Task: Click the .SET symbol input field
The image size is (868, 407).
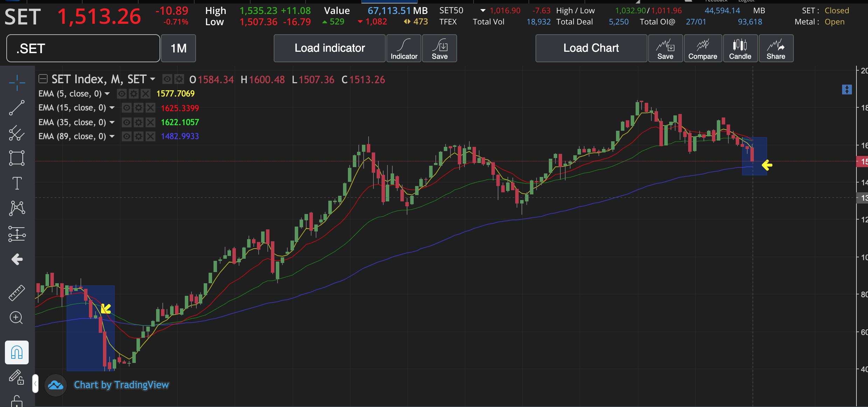Action: pyautogui.click(x=83, y=48)
